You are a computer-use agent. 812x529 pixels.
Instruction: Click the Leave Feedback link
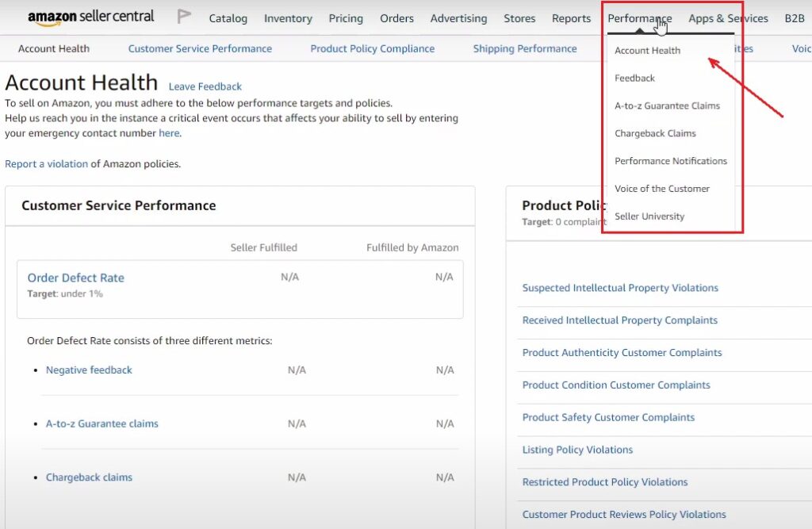tap(205, 86)
